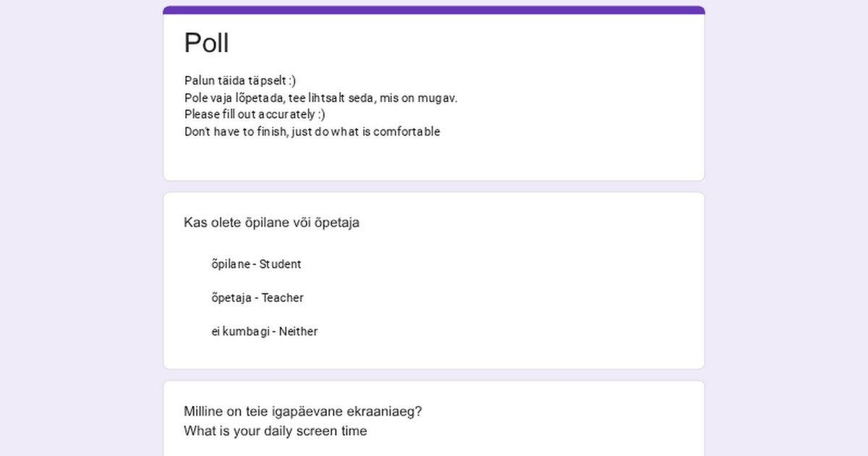The width and height of the screenshot is (868, 456).
Task: Click blank area right of the "õpetaja - Teacher" option
Action: click(x=506, y=297)
